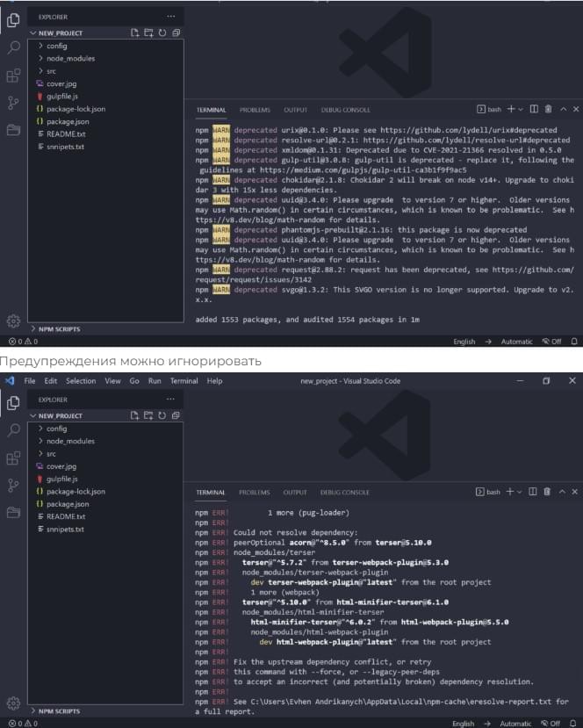Open Search view in upper window's activity bar
This screenshot has height=728, width=583.
click(14, 47)
